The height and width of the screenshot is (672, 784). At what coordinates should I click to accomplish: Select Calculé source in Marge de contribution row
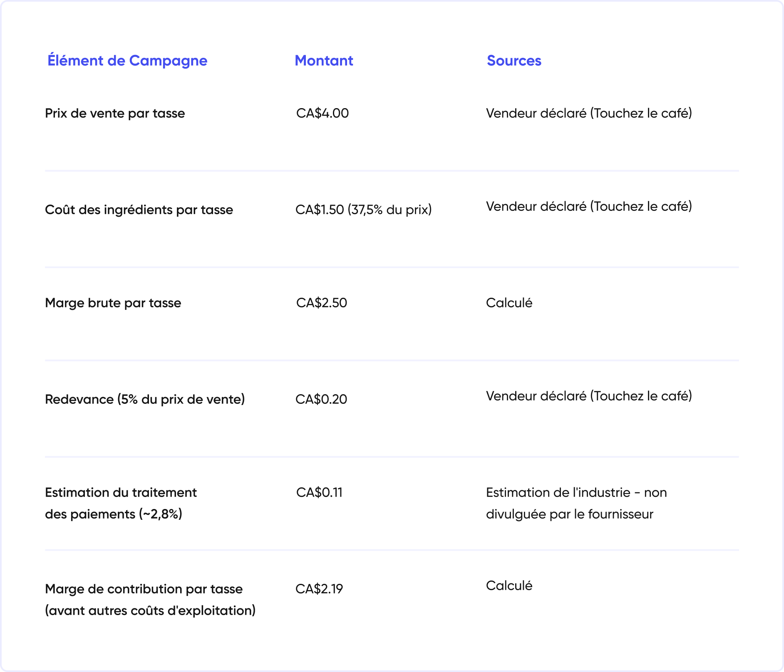click(509, 586)
